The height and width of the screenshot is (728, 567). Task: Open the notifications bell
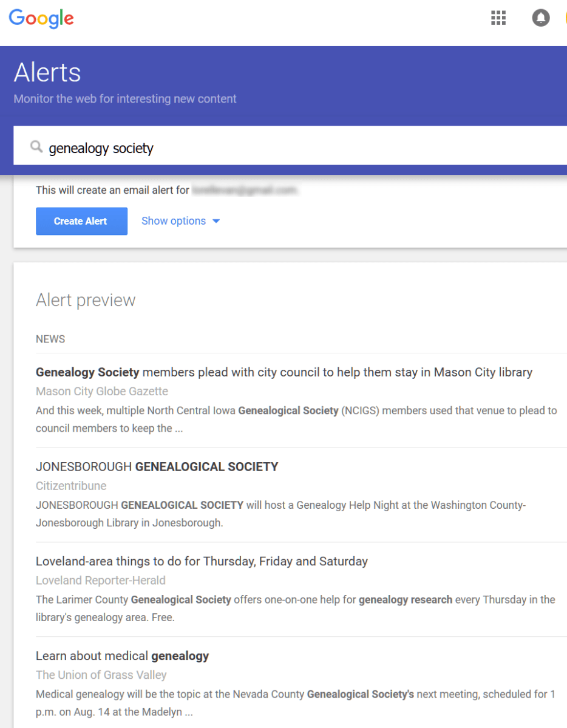(541, 17)
